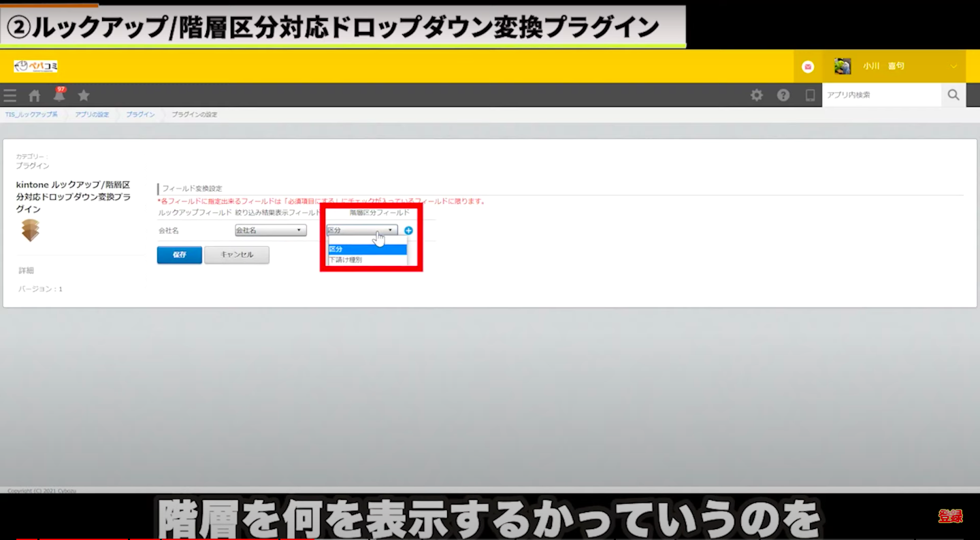The width and height of the screenshot is (980, 540).
Task: Switch to mobile view icon
Action: [x=810, y=95]
